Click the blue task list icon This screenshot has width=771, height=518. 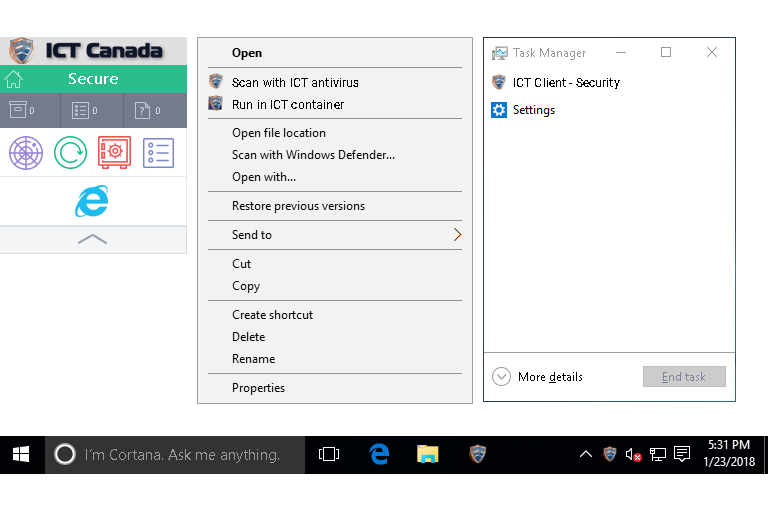pyautogui.click(x=158, y=152)
